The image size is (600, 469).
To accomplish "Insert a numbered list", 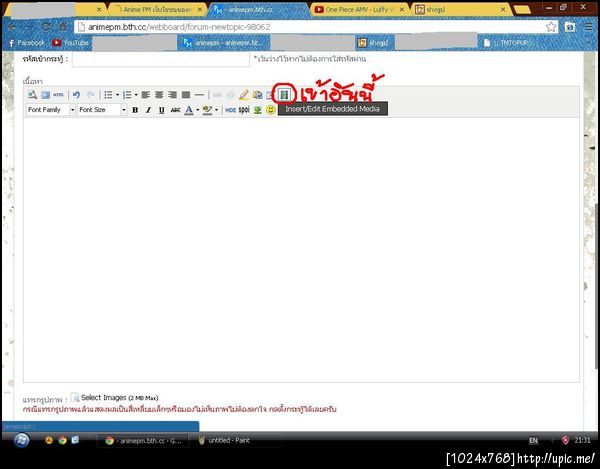I will [x=127, y=95].
